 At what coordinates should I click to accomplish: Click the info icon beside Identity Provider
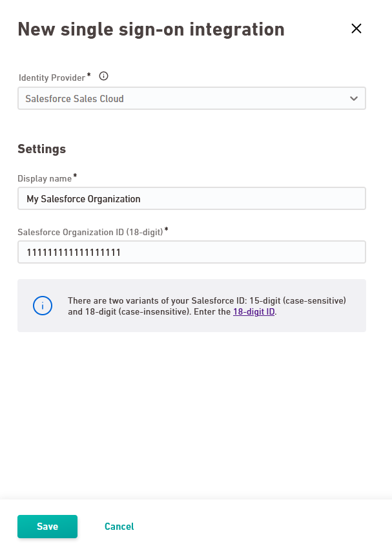tap(104, 76)
